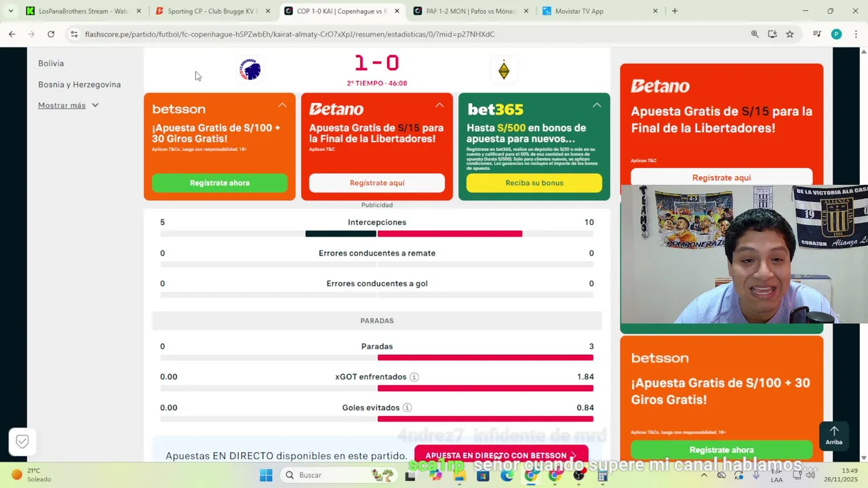This screenshot has height=488, width=868.
Task: Click the streamer webcam overlay
Action: [744, 254]
